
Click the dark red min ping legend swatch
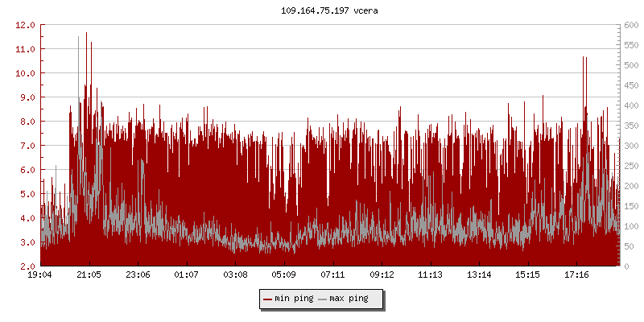click(x=267, y=299)
